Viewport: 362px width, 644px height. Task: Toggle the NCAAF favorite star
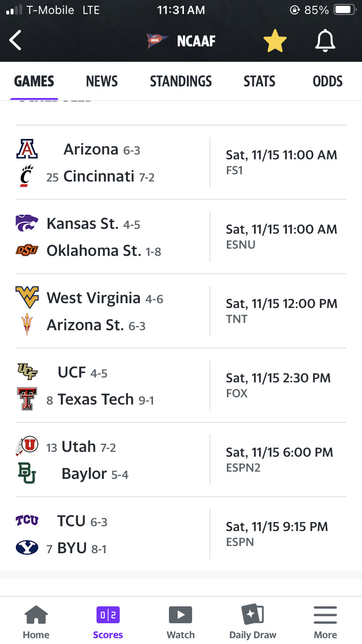pyautogui.click(x=275, y=41)
